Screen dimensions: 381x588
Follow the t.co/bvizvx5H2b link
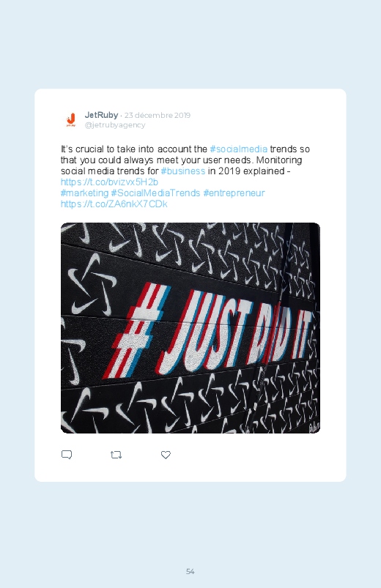pos(110,182)
